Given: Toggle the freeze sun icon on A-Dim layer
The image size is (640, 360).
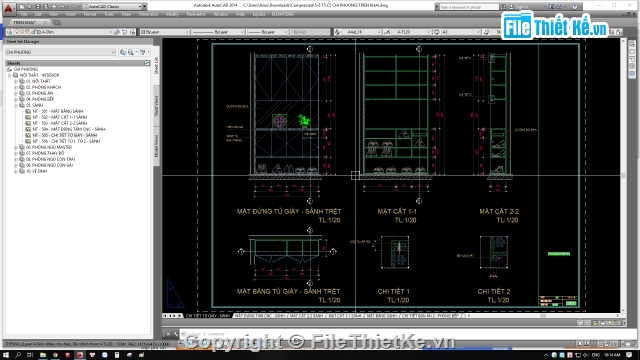Looking at the screenshot, I should [x=22, y=32].
